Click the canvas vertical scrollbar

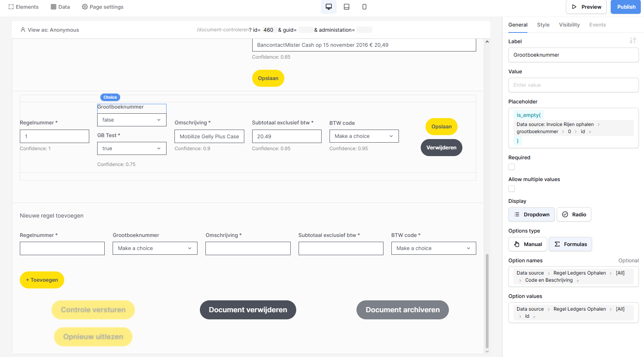tap(487, 301)
